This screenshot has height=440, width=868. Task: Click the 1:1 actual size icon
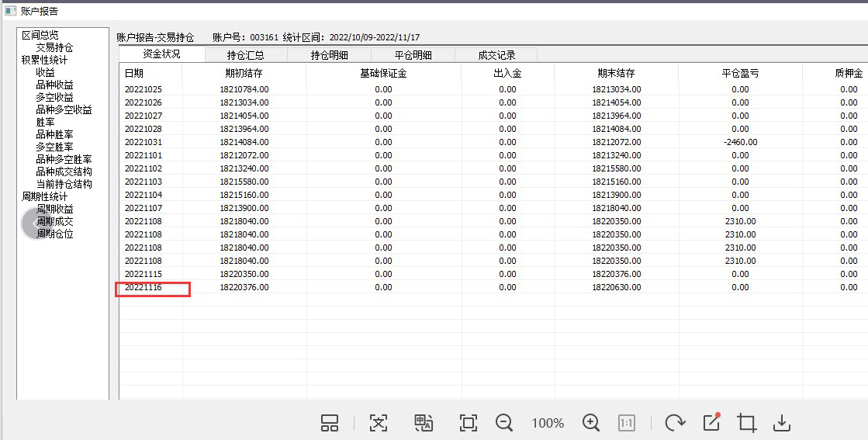(627, 423)
